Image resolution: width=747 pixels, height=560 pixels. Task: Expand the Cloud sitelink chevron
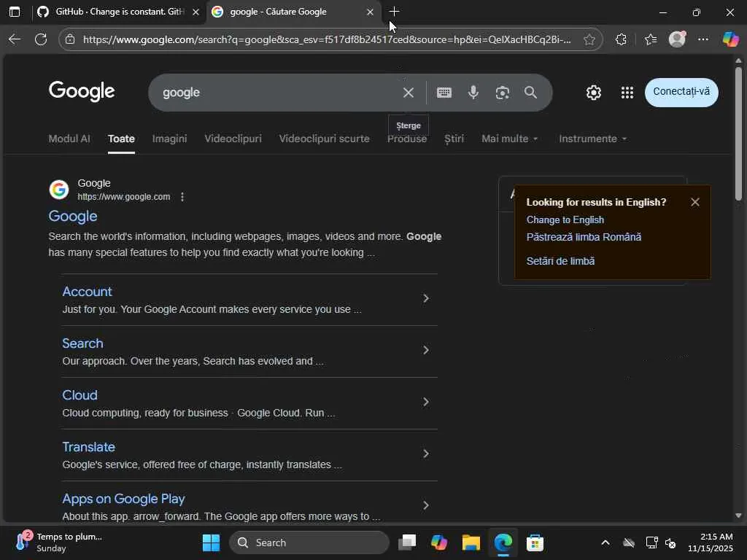(x=426, y=402)
